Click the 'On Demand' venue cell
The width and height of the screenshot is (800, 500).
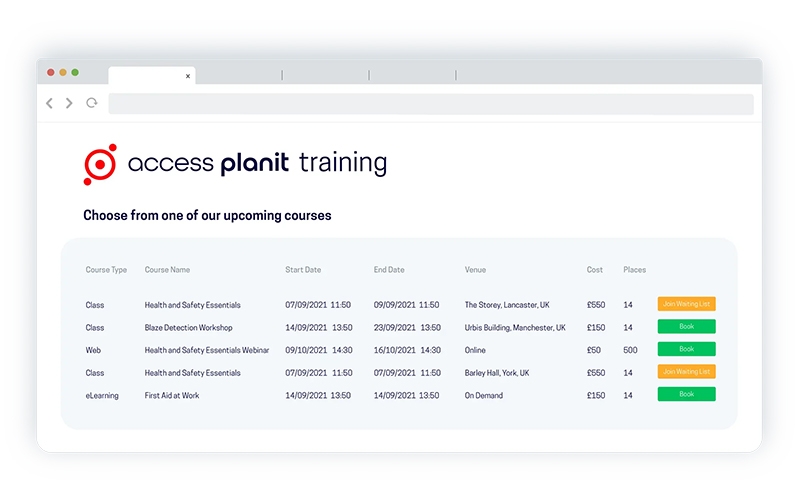(484, 395)
